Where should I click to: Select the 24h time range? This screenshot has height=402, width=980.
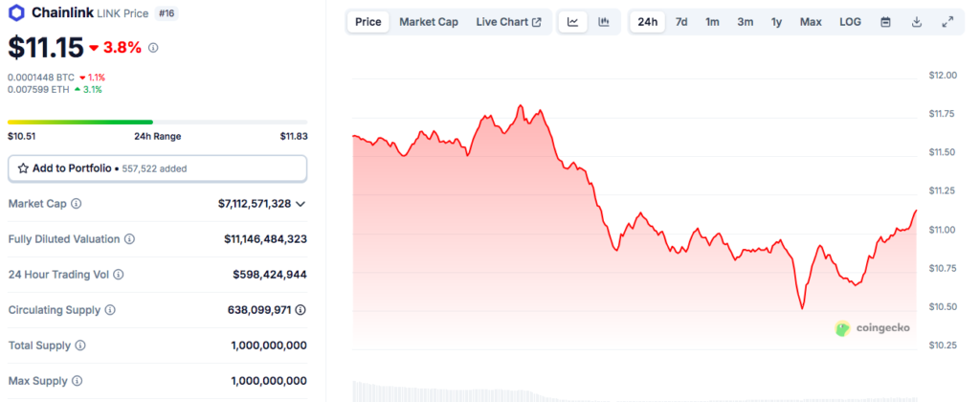[648, 22]
